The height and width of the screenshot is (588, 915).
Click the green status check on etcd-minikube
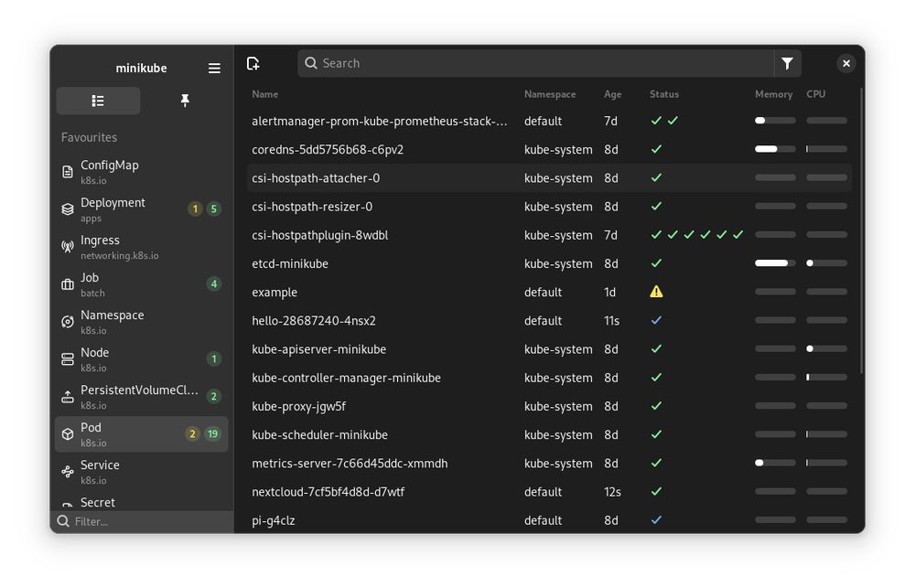(x=656, y=263)
